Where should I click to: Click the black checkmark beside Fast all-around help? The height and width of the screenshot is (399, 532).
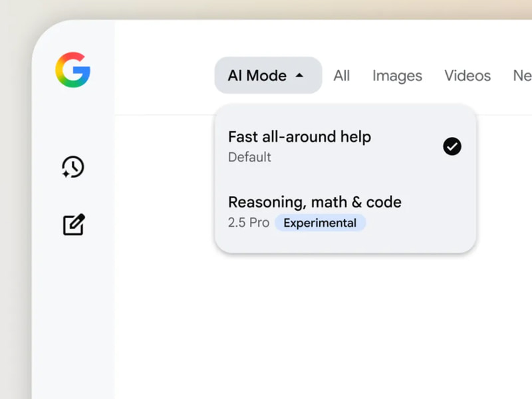pyautogui.click(x=452, y=146)
